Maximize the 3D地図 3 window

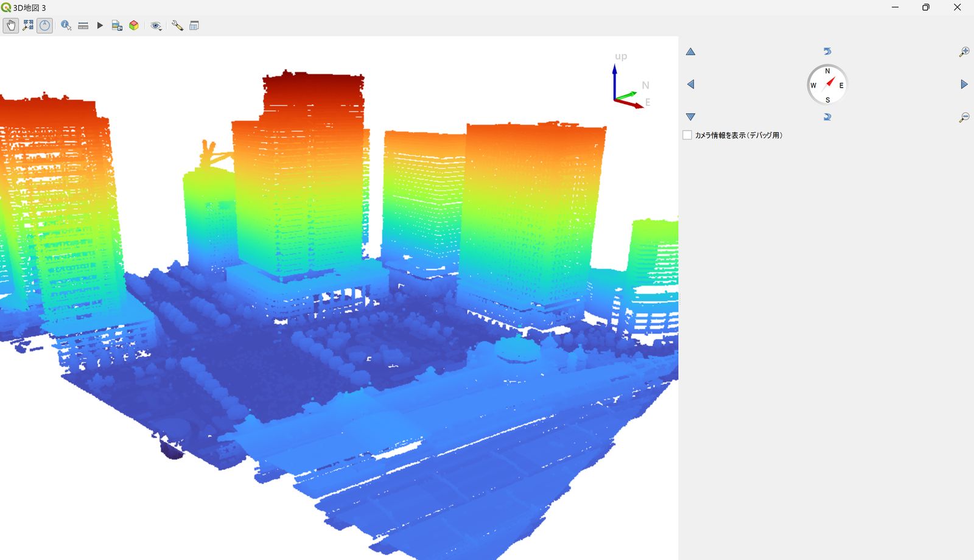pos(926,7)
